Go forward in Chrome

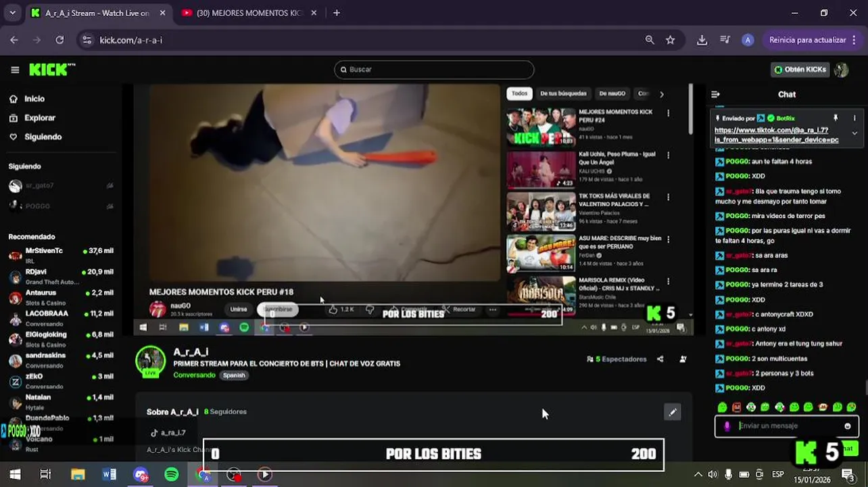[37, 40]
